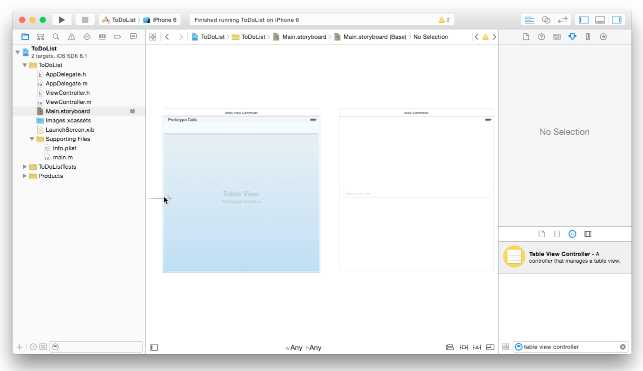Screen dimensions: 643x371
Task: Click the related items grid icon
Action: 153,37
